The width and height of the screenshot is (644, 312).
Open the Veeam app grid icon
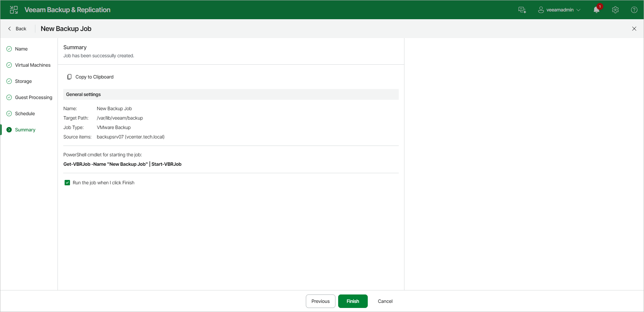click(14, 10)
